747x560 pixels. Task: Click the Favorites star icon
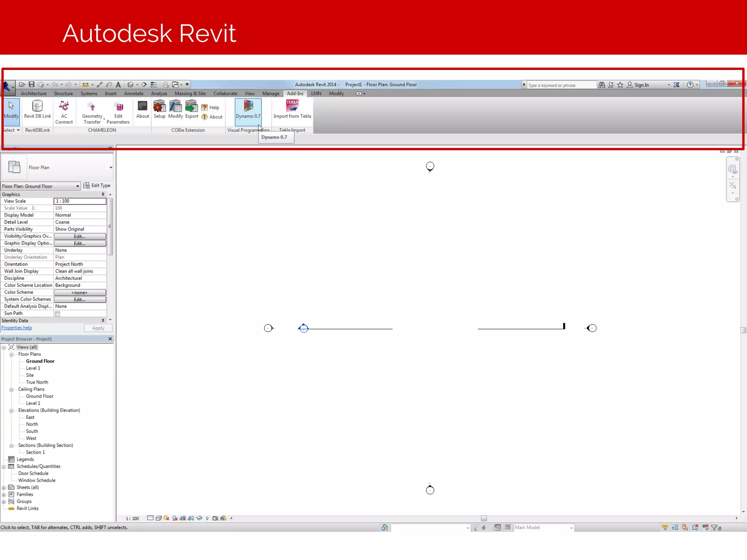coord(620,85)
